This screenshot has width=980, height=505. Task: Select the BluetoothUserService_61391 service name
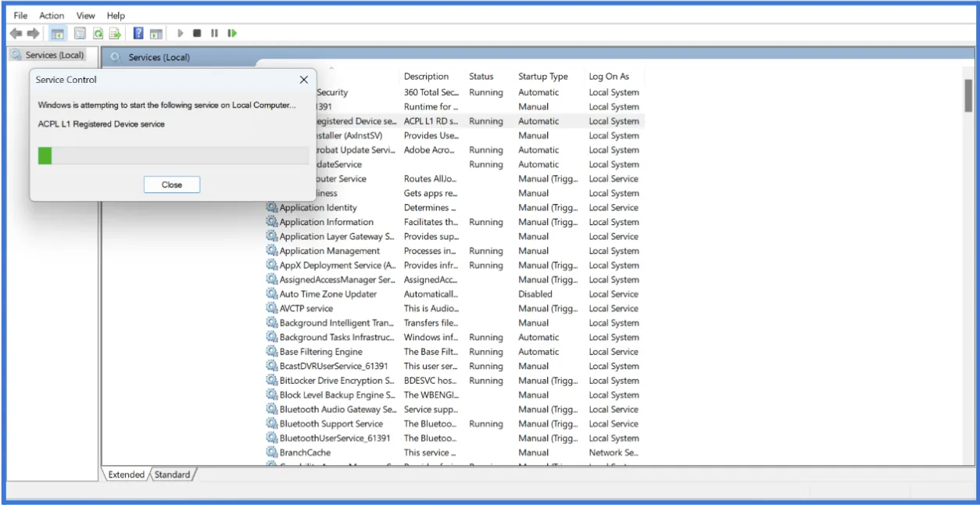click(334, 439)
